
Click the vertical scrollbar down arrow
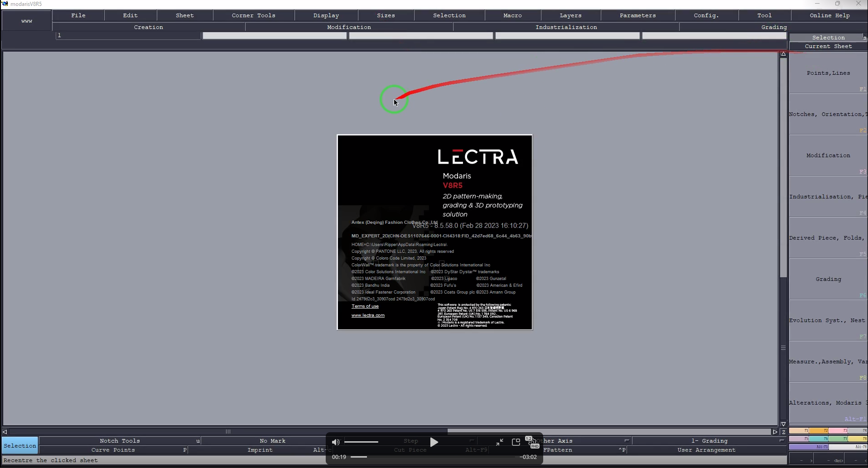(783, 424)
